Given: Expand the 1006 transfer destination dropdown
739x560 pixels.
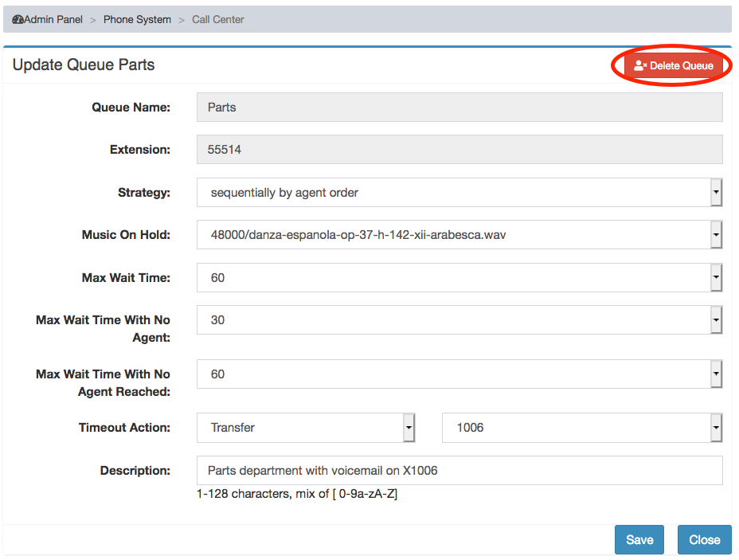Looking at the screenshot, I should (716, 428).
